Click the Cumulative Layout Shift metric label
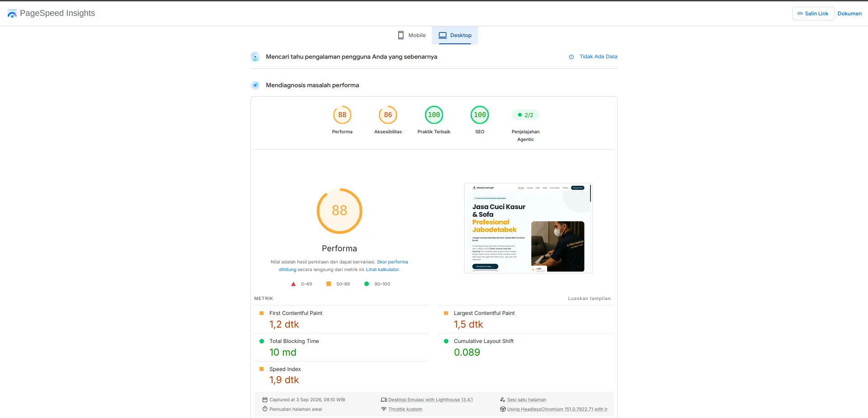This screenshot has width=868, height=418. [484, 341]
